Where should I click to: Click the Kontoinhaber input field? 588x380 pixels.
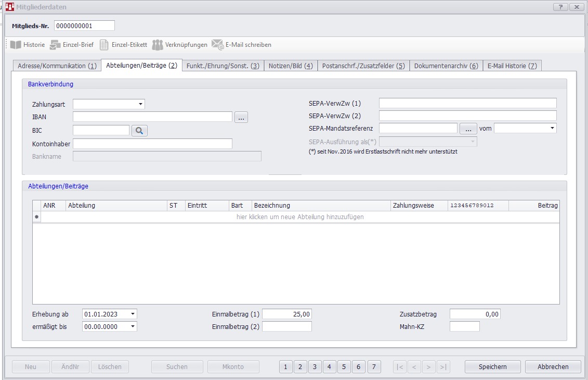point(152,144)
